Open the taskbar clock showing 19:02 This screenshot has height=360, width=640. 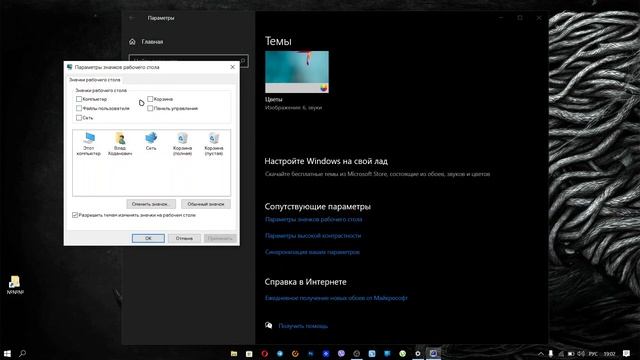609,354
